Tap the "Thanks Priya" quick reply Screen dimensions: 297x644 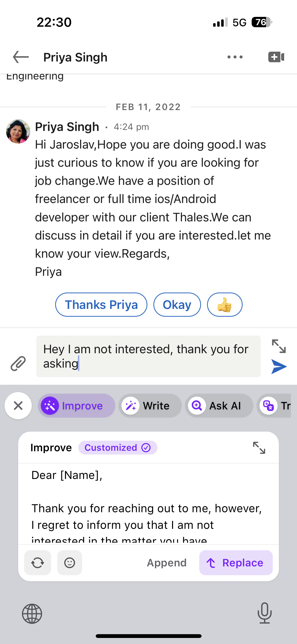tap(101, 305)
